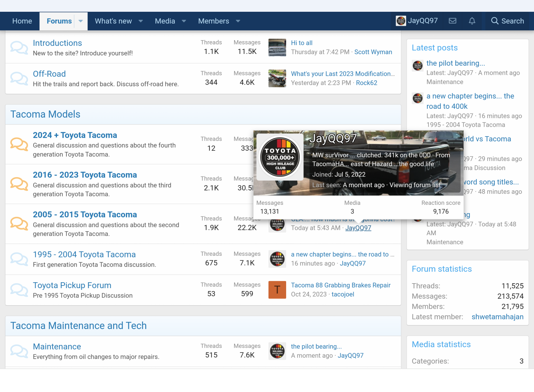Click 'Messages 13,131' in tooltip
The image size is (534, 392).
click(269, 207)
